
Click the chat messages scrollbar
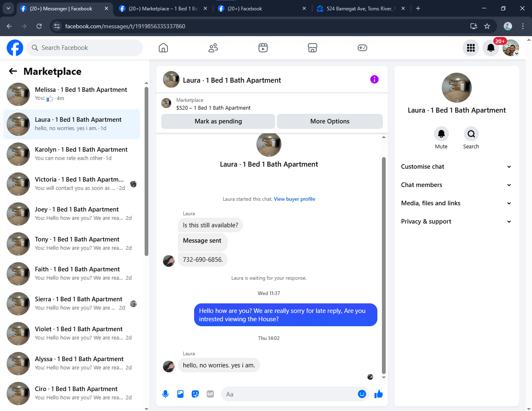pos(384,265)
